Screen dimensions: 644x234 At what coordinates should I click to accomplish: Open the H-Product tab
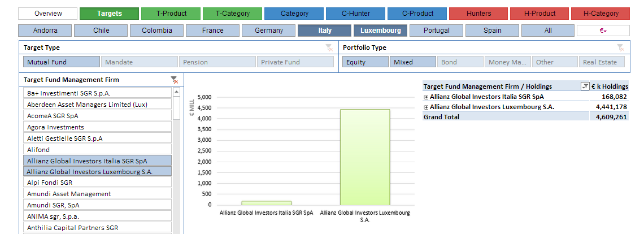coord(539,14)
